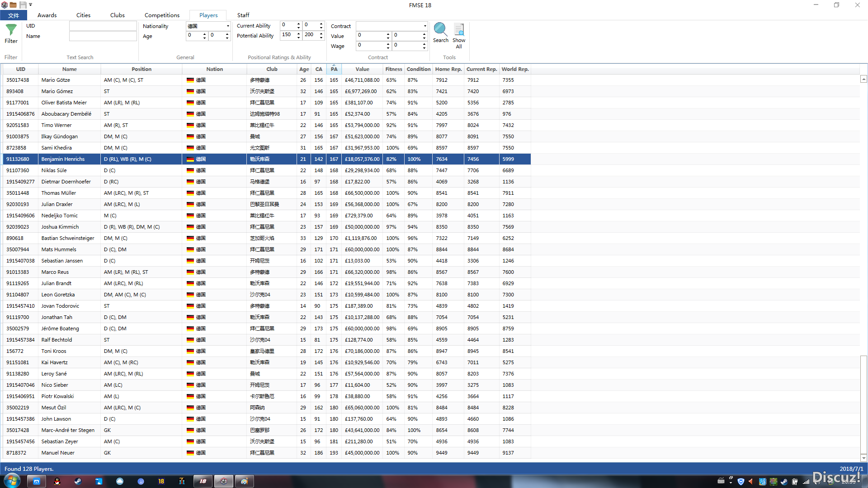Sort by the Value column header
The image size is (868, 488).
pyautogui.click(x=362, y=69)
